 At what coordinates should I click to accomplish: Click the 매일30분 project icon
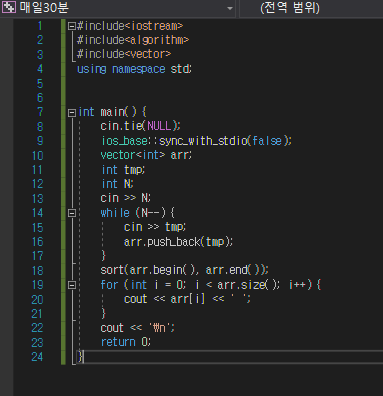point(9,7)
